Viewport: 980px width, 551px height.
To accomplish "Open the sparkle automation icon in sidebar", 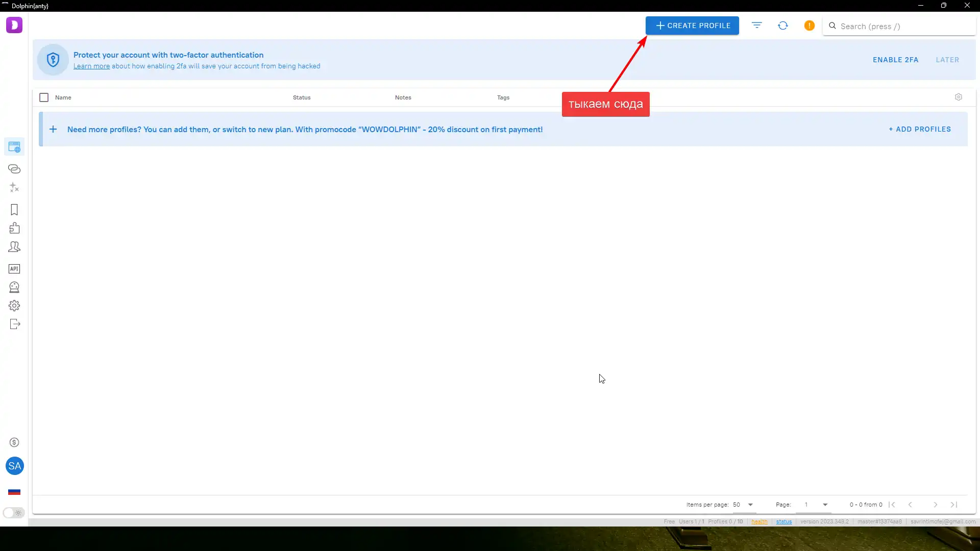I will (x=14, y=188).
